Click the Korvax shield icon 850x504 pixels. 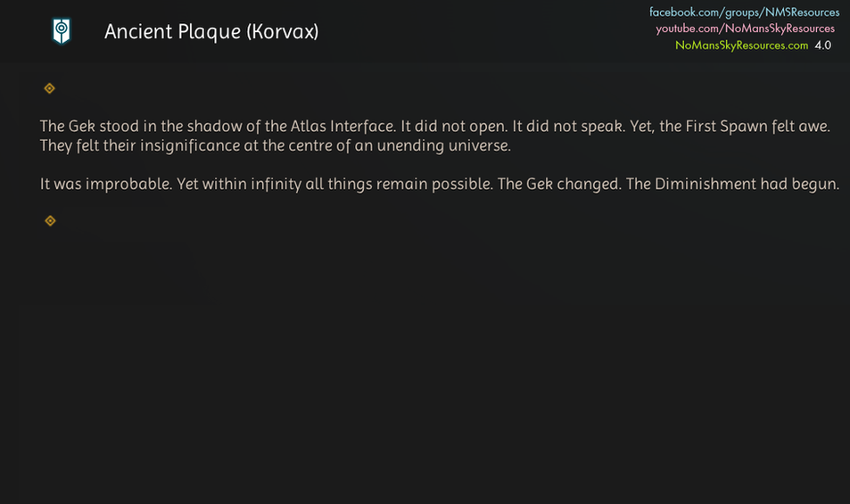coord(61,31)
